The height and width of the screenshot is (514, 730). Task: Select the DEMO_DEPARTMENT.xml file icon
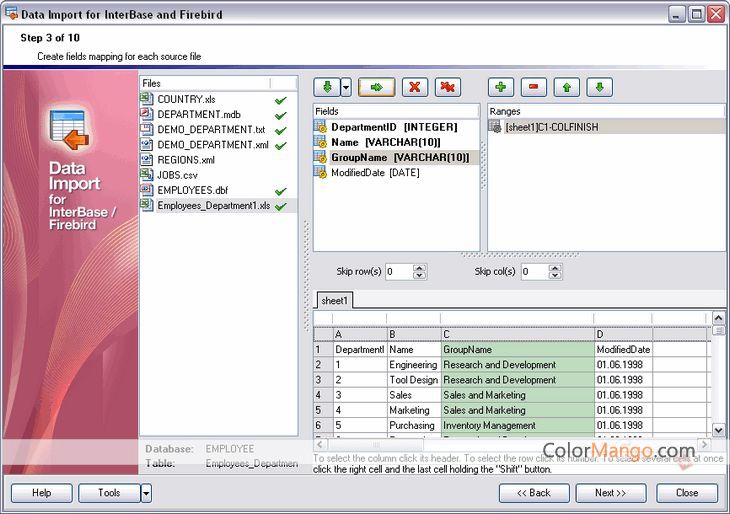click(x=147, y=144)
